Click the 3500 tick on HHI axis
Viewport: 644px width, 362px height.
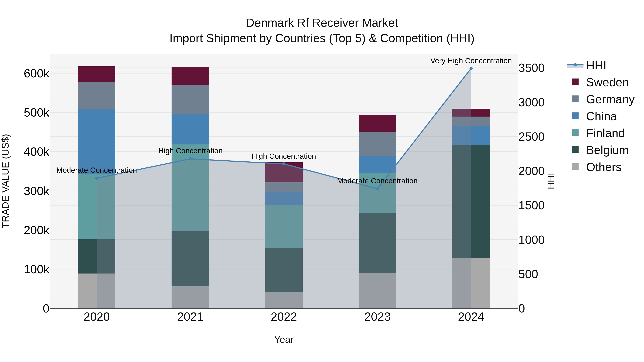point(531,68)
